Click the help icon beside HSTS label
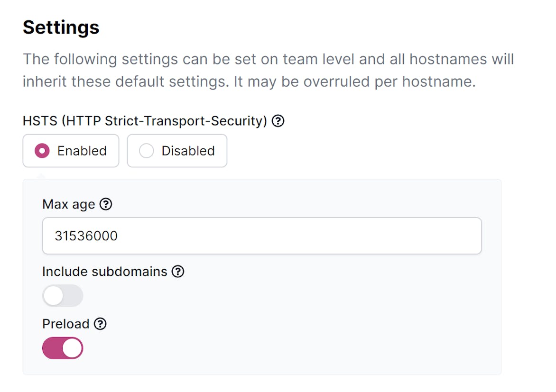The height and width of the screenshot is (392, 556). 278,121
